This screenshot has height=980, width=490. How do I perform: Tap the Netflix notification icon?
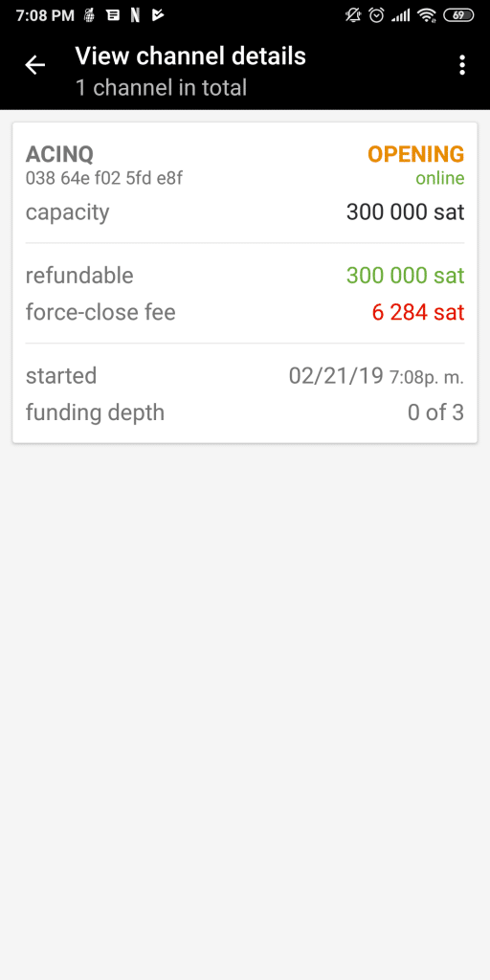[x=135, y=15]
